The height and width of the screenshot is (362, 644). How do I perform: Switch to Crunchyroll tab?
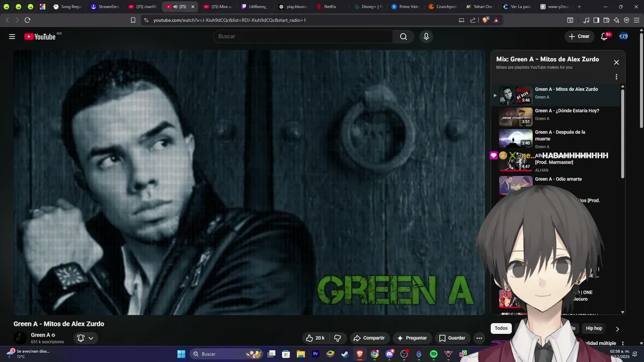tap(443, 7)
